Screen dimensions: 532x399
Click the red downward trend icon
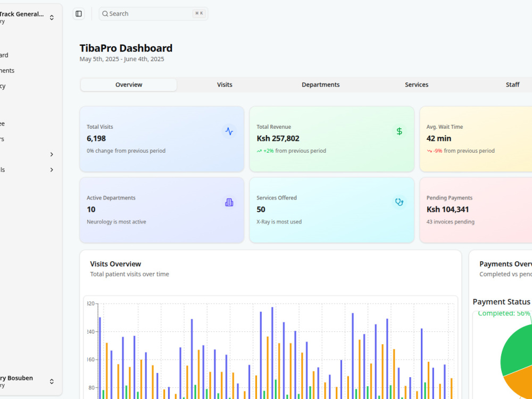coord(429,151)
